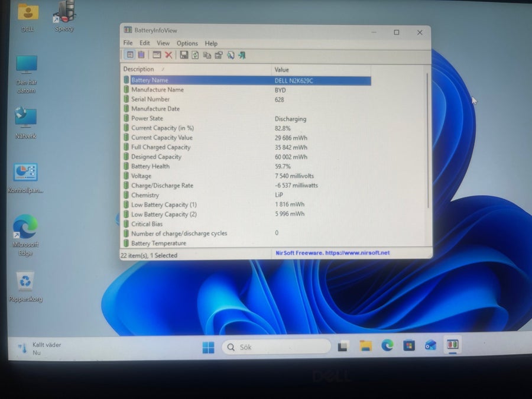Select the Battery Temperature row

point(246,243)
